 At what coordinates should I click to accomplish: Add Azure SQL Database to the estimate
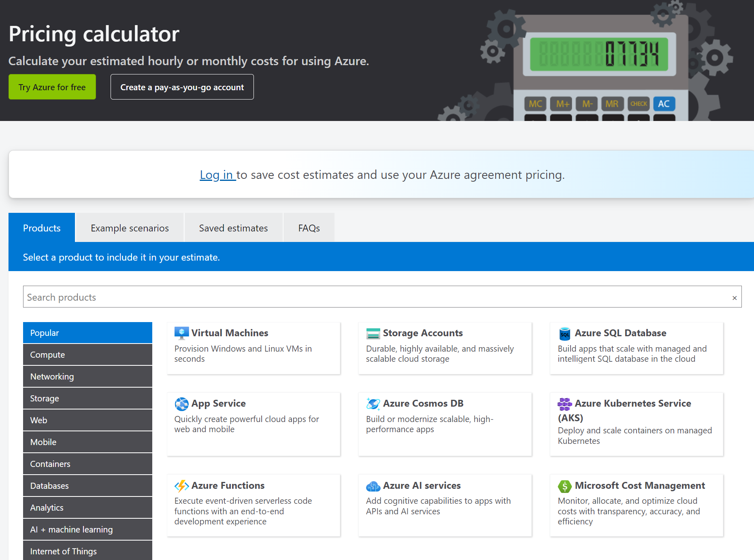[637, 348]
